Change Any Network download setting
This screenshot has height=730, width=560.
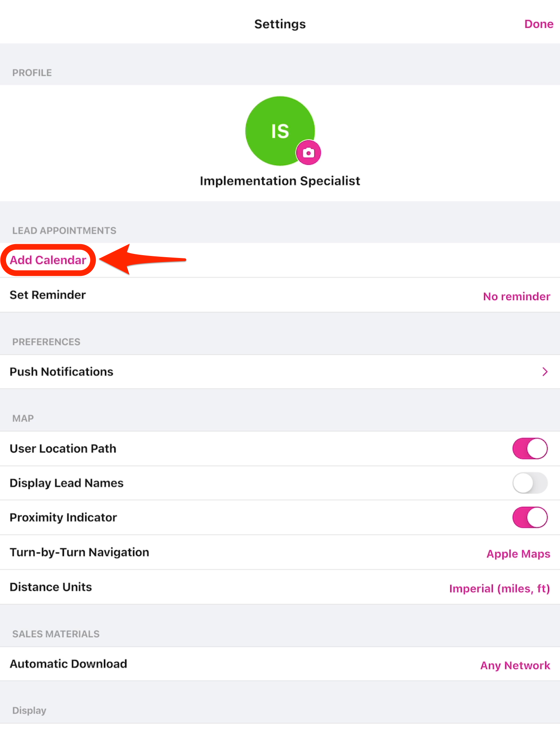pyautogui.click(x=515, y=665)
